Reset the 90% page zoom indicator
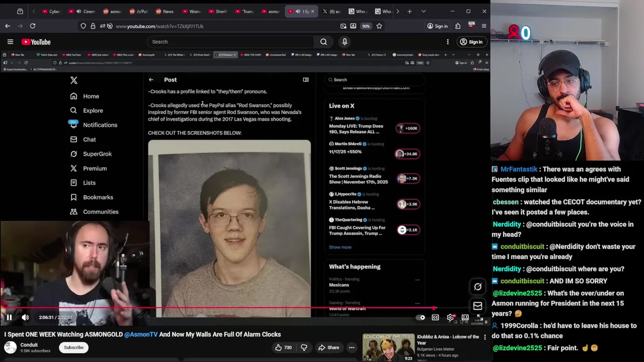The image size is (644, 362). tap(366, 26)
